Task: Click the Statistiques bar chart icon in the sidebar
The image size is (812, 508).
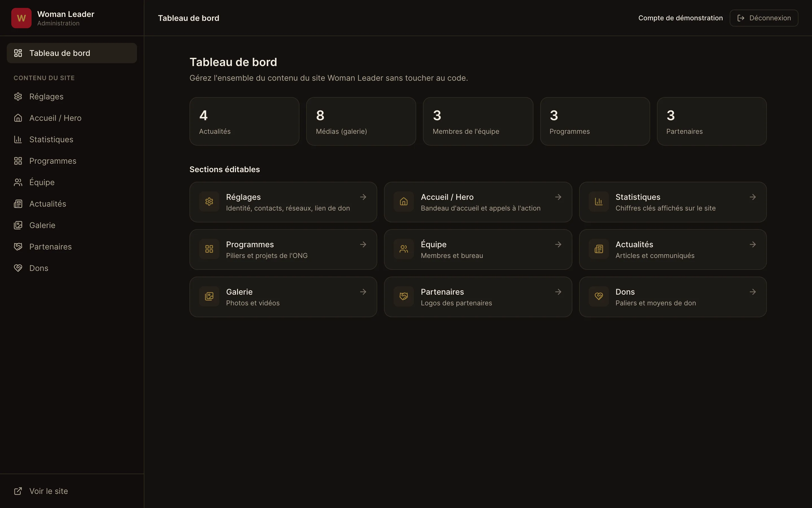Action: click(18, 139)
